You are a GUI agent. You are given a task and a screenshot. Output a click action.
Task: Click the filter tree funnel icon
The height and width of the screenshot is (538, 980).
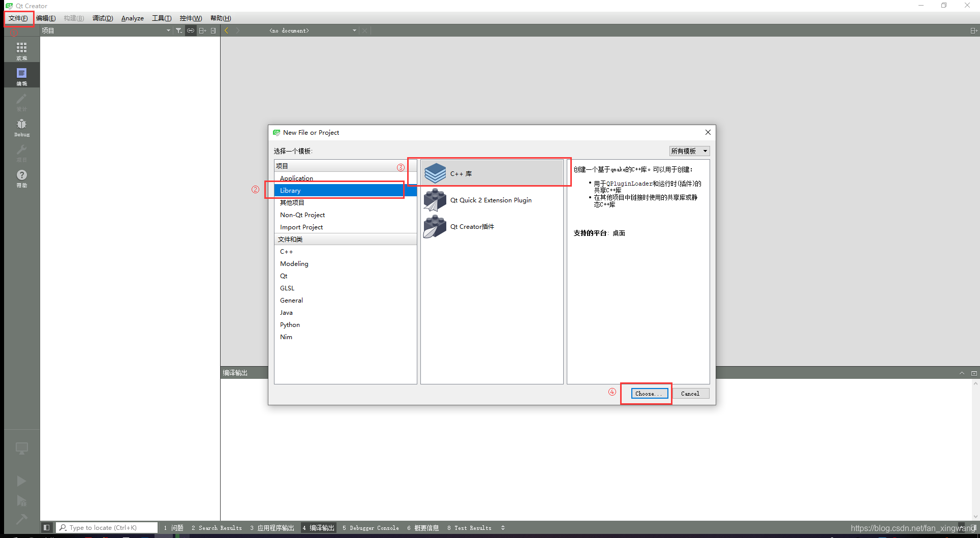click(x=179, y=31)
